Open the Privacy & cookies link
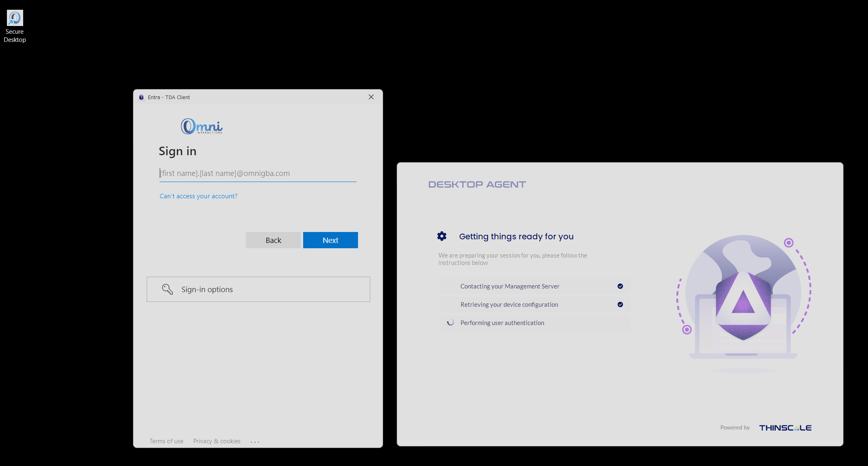868x466 pixels. point(217,441)
